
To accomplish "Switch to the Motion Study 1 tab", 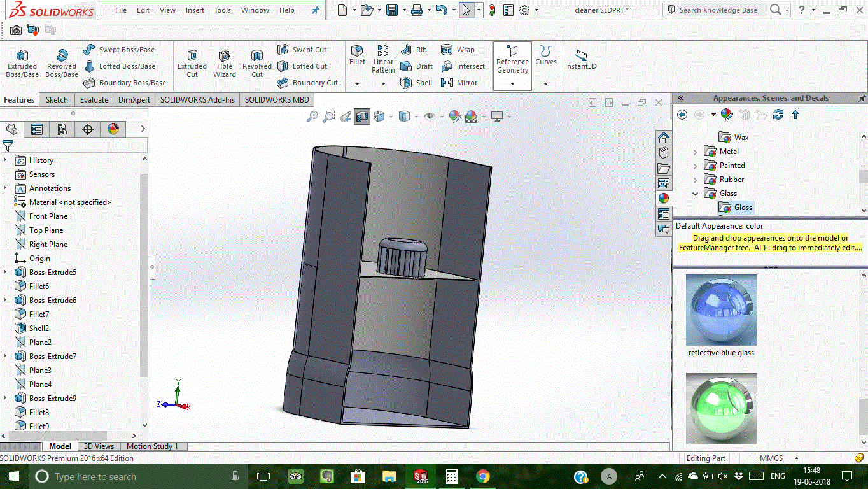I will click(153, 446).
